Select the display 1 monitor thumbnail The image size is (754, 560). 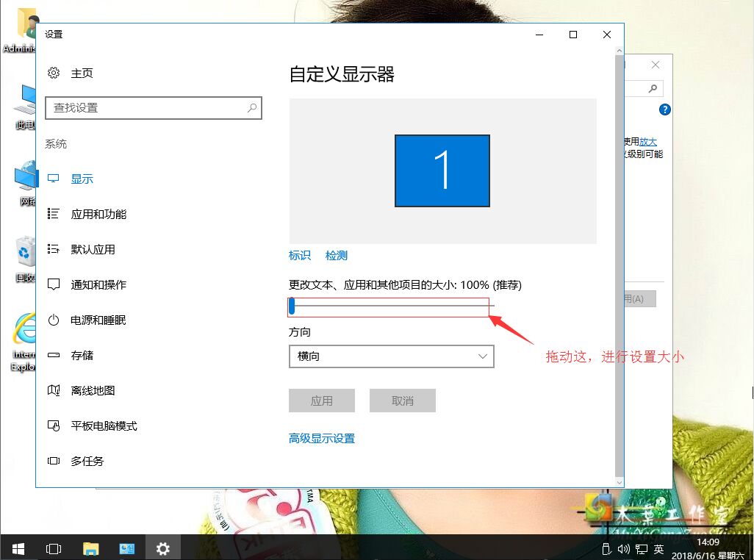pos(442,170)
